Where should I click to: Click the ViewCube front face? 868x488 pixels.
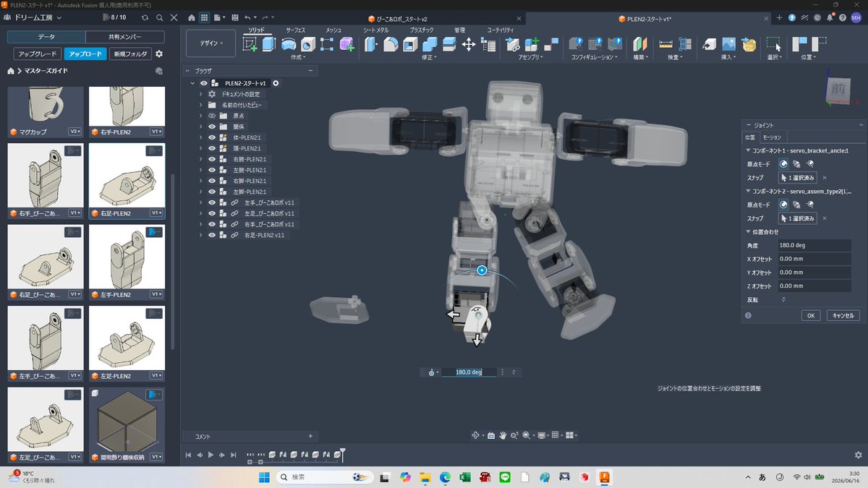[838, 90]
